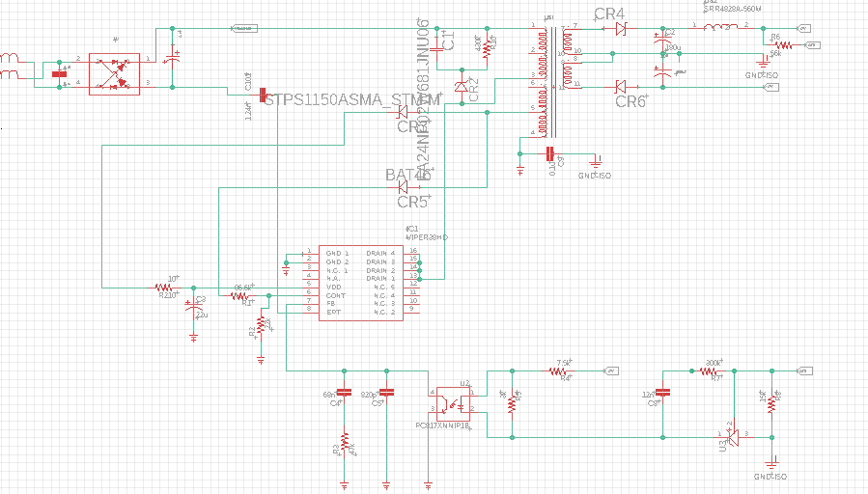The image size is (868, 494).
Task: Click ground symbol under C3
Action: click(193, 337)
